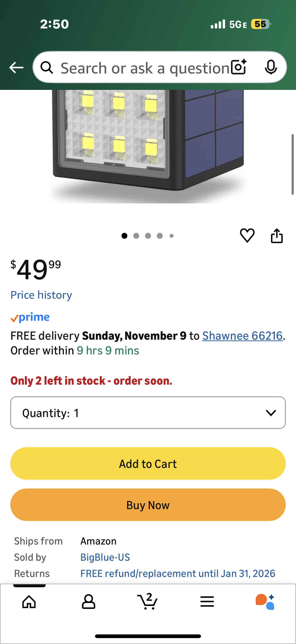Open the shopping cart
This screenshot has width=296, height=644.
coord(148,601)
